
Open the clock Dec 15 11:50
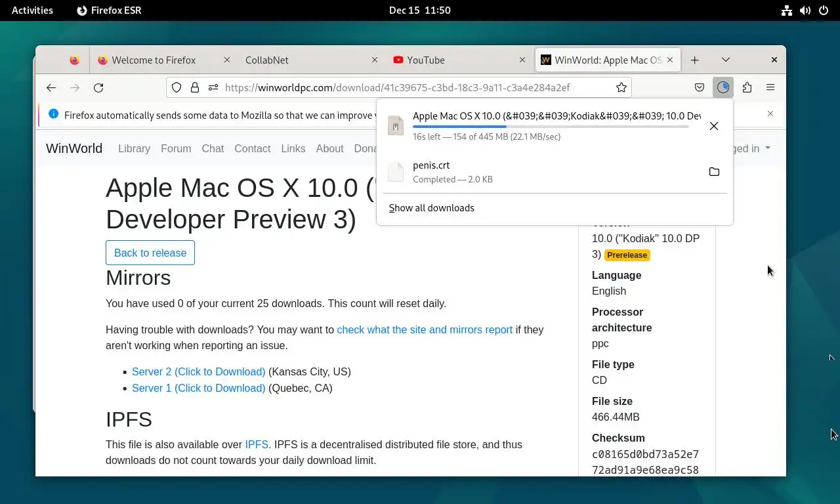(x=420, y=10)
